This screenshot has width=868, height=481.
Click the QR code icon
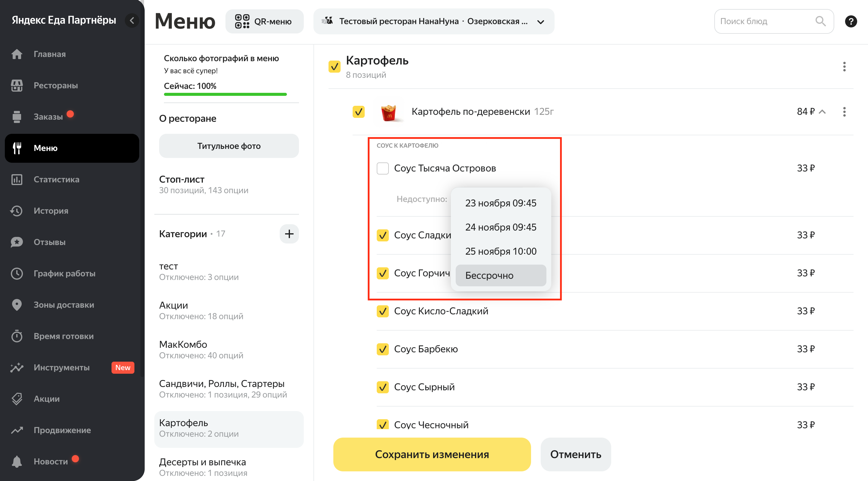click(x=242, y=21)
